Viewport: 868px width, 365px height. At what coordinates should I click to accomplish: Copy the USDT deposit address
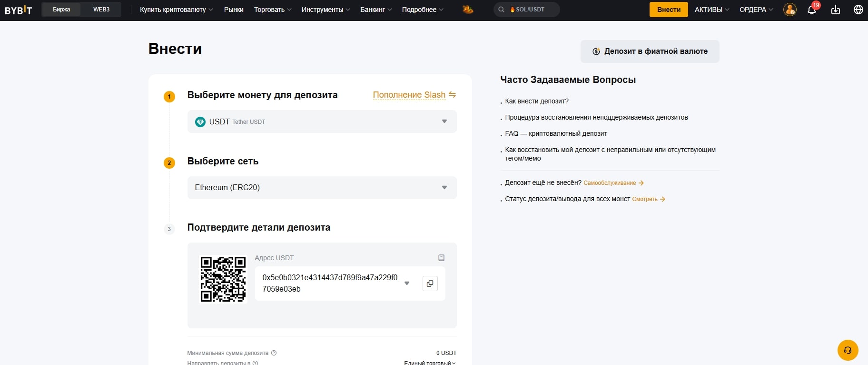430,284
